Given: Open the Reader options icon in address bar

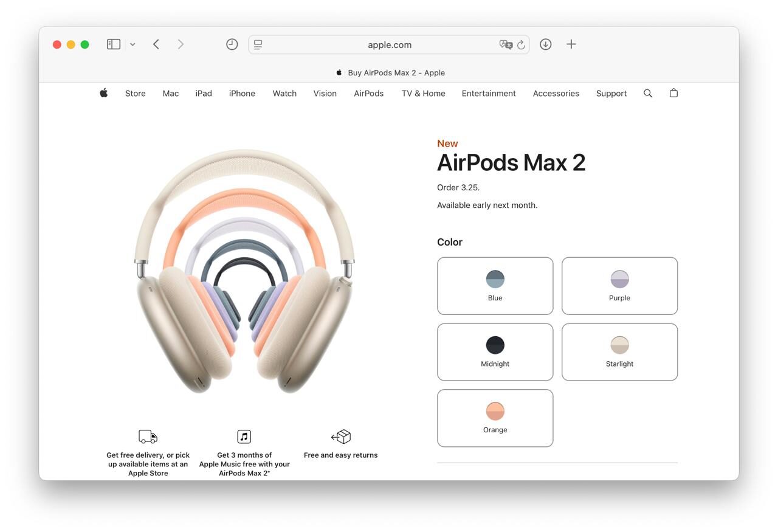Looking at the screenshot, I should [x=257, y=44].
